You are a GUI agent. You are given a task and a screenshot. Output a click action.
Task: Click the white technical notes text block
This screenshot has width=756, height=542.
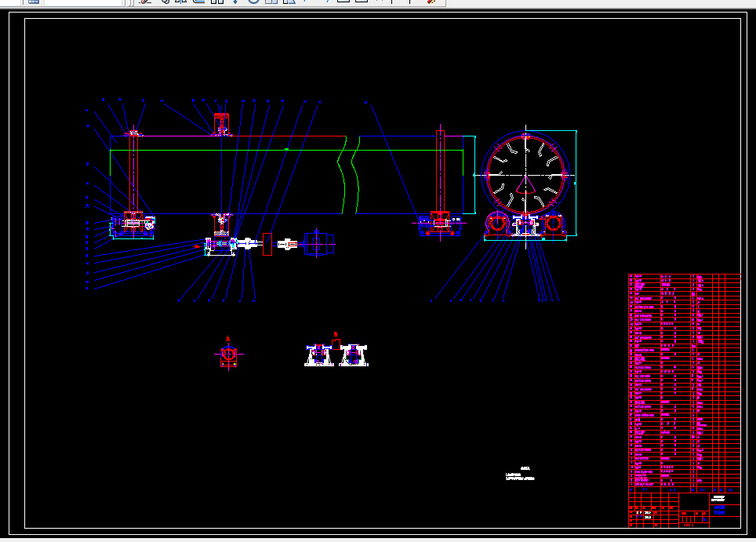tap(520, 475)
